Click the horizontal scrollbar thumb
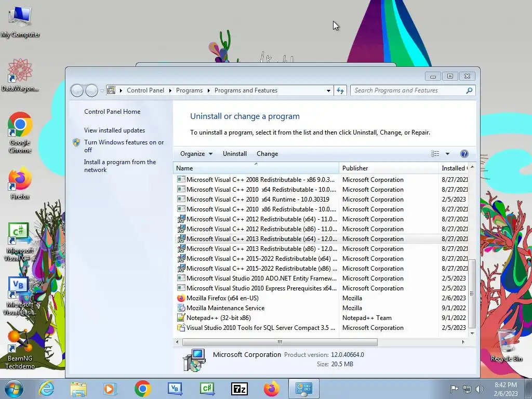This screenshot has height=399, width=532. (280, 342)
